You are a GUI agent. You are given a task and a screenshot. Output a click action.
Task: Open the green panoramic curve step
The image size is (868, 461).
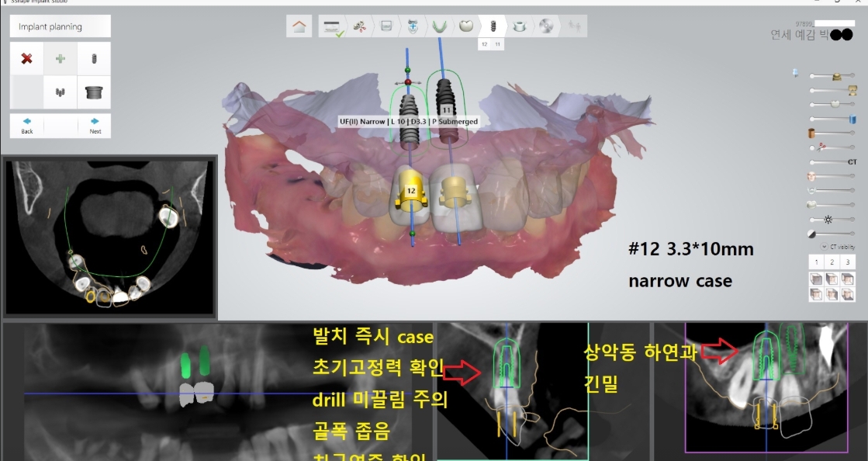coord(440,26)
